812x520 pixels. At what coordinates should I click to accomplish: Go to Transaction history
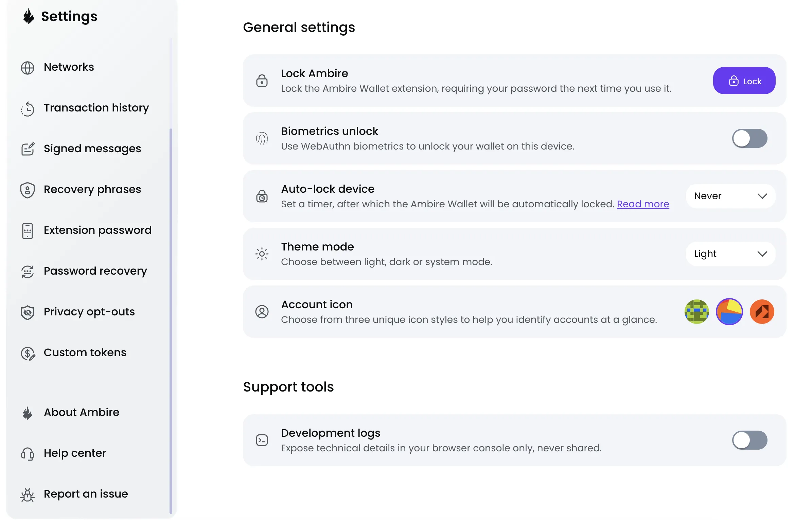click(96, 108)
